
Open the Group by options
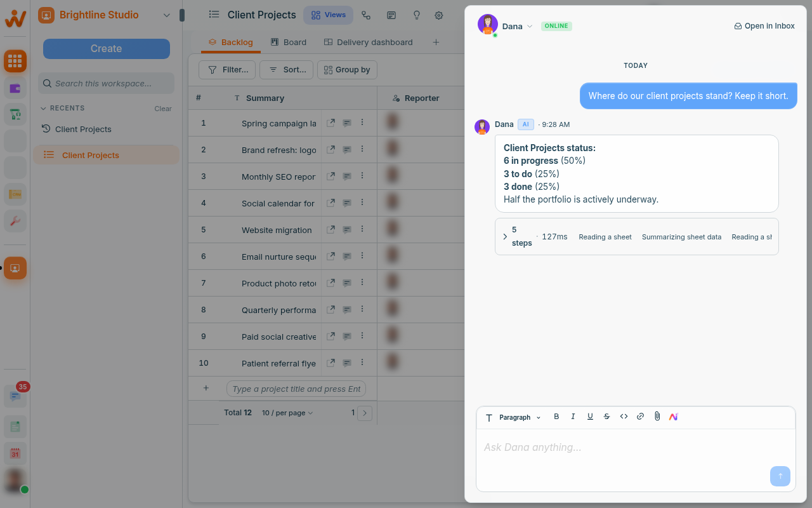click(x=347, y=70)
